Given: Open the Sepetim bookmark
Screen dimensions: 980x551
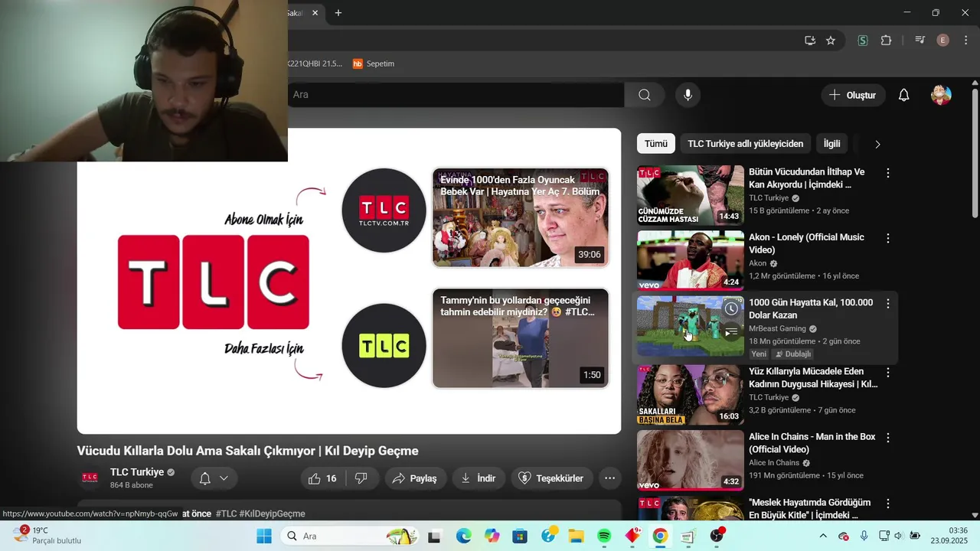Looking at the screenshot, I should [x=374, y=64].
